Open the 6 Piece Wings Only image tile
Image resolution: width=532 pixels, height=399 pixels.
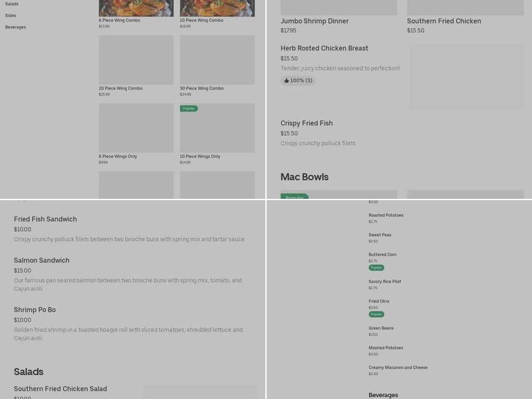pos(136,128)
